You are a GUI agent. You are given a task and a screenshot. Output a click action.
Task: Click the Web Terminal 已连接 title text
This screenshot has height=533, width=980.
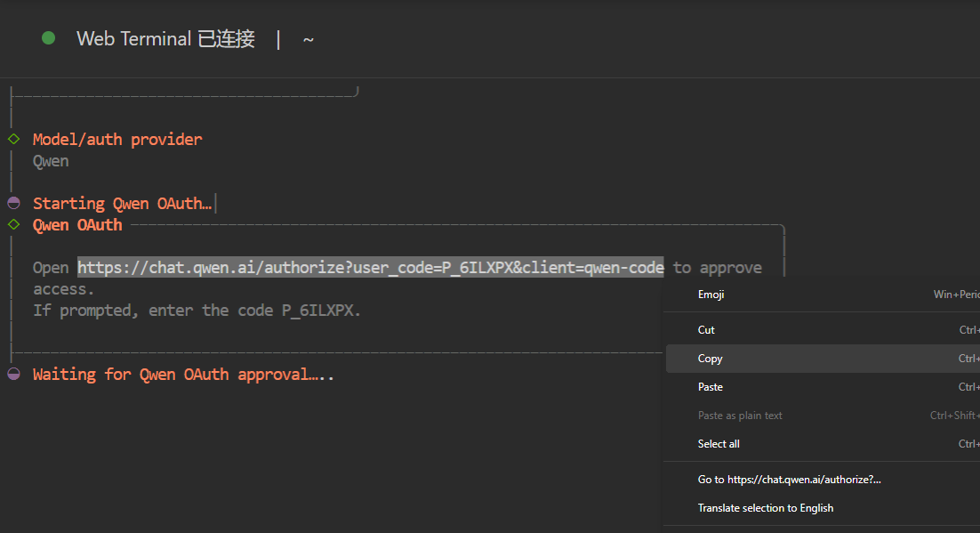[x=165, y=39]
